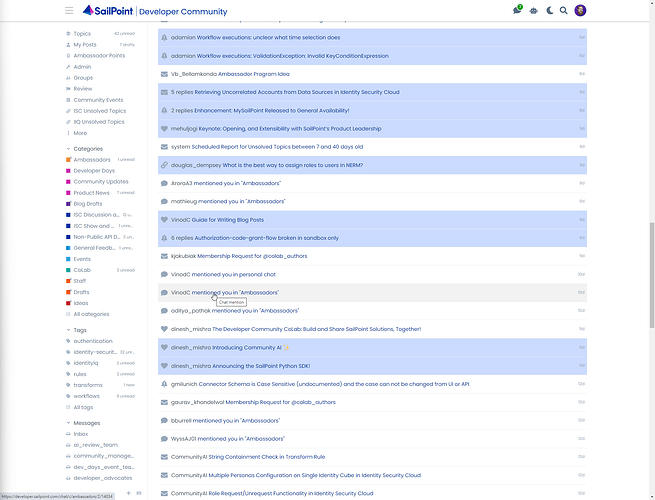This screenshot has width=655, height=500.
Task: Click the SailPoint logo
Action: [x=108, y=11]
